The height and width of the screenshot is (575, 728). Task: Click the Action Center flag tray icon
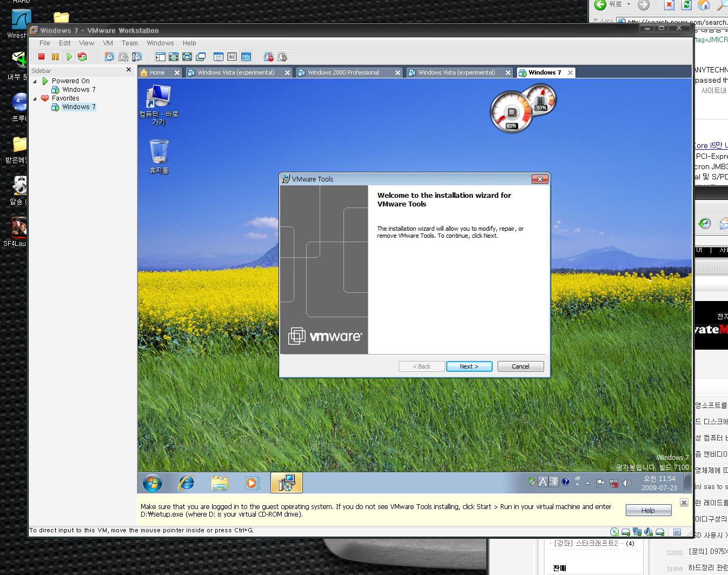pos(600,483)
